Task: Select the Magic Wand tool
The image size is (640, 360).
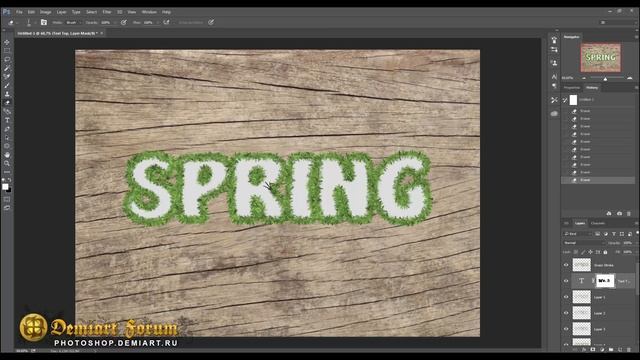Action: pos(7,68)
